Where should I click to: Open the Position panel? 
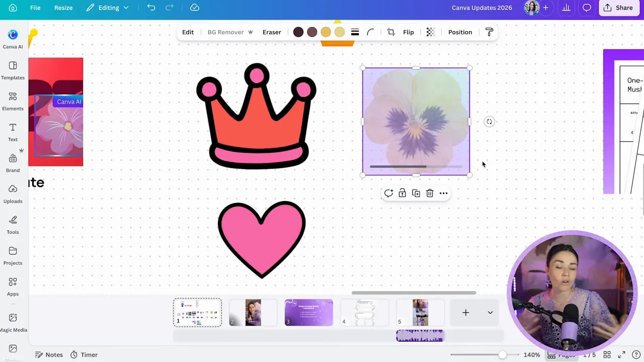460,32
